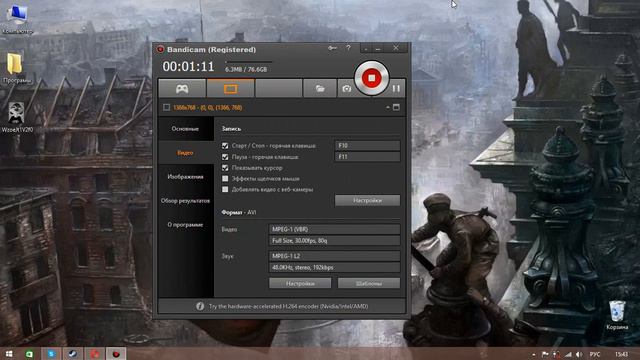Open the action center flag tray icon
Image resolution: width=640 pixels, height=360 pixels.
pyautogui.click(x=545, y=354)
